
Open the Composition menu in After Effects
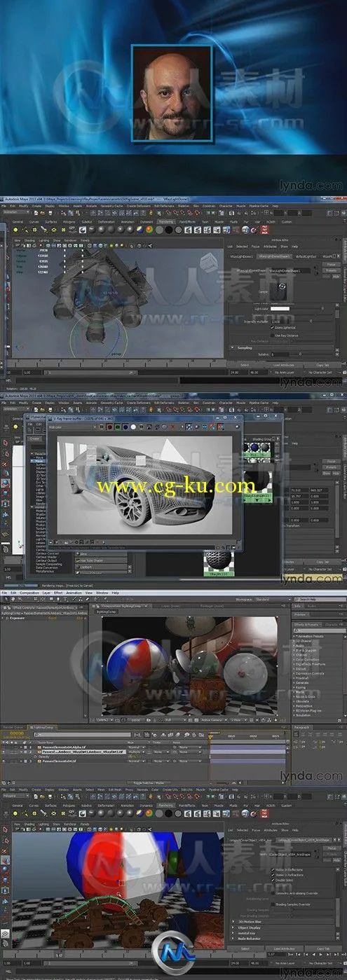pyautogui.click(x=29, y=593)
